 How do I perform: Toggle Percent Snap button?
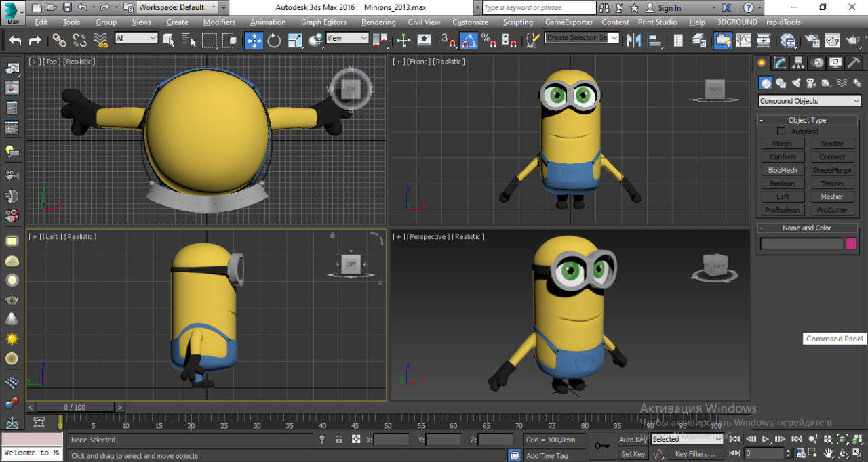pyautogui.click(x=489, y=40)
